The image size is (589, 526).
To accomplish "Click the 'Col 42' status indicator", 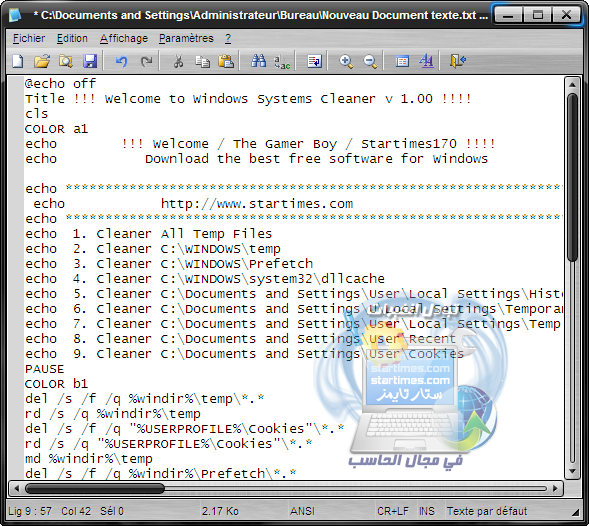I will point(76,511).
